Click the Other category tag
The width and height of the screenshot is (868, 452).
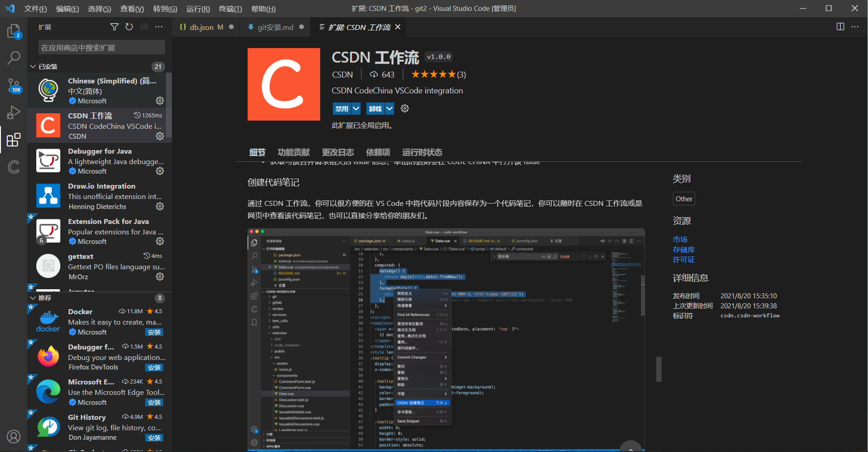[684, 199]
